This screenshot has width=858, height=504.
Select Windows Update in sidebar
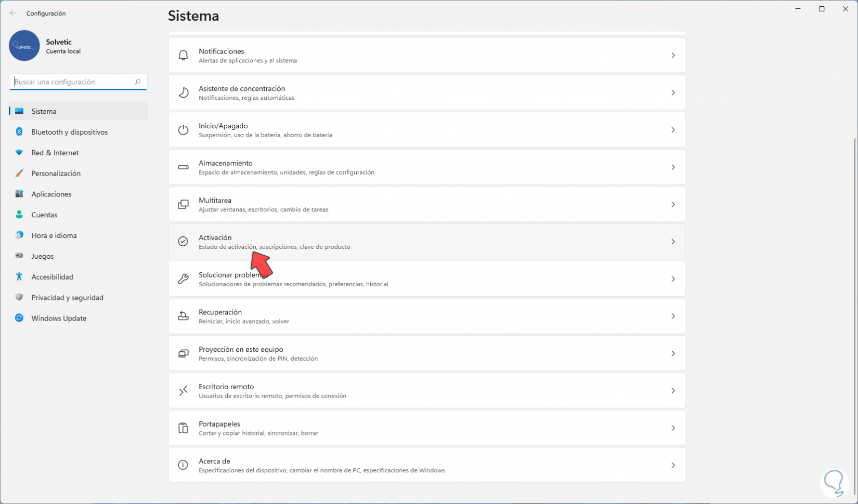pyautogui.click(x=59, y=318)
